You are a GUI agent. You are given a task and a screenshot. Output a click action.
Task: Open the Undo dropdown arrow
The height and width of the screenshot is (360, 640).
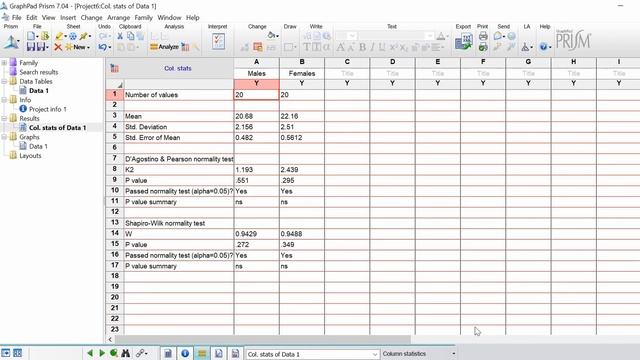click(x=110, y=48)
